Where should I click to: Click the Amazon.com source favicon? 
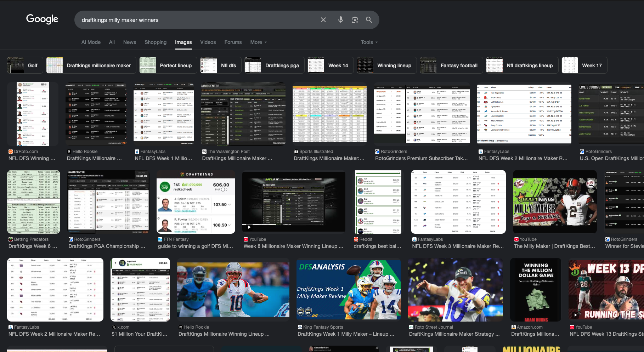[513, 327]
